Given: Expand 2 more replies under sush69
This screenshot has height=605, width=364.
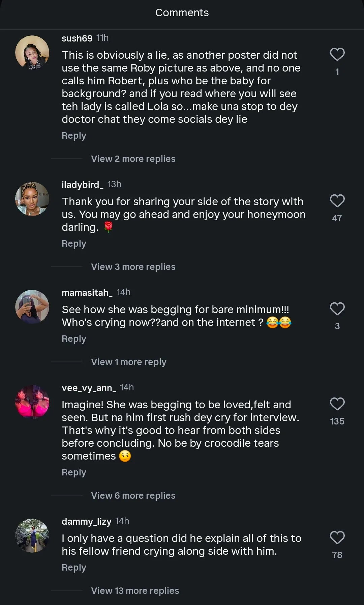Looking at the screenshot, I should (133, 159).
